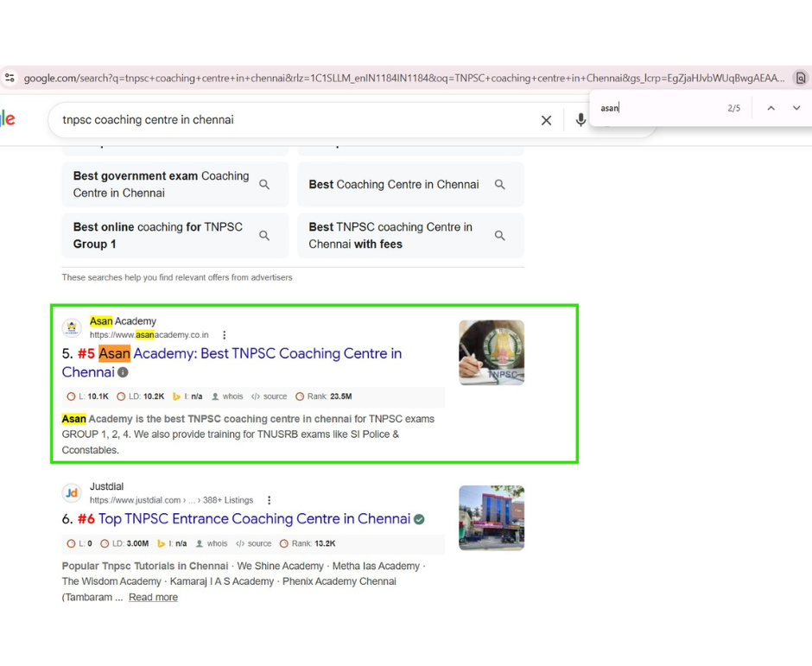The width and height of the screenshot is (812, 666).
Task: Click 'Read more' in Justdial snippet
Action: pyautogui.click(x=153, y=597)
